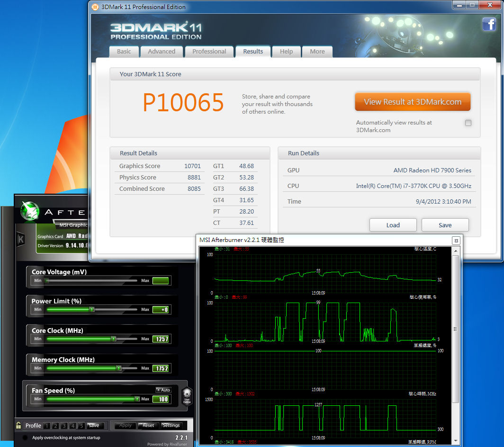Click the Graphics Score value 10701
Viewport: 504px width, 447px height.
click(x=192, y=166)
